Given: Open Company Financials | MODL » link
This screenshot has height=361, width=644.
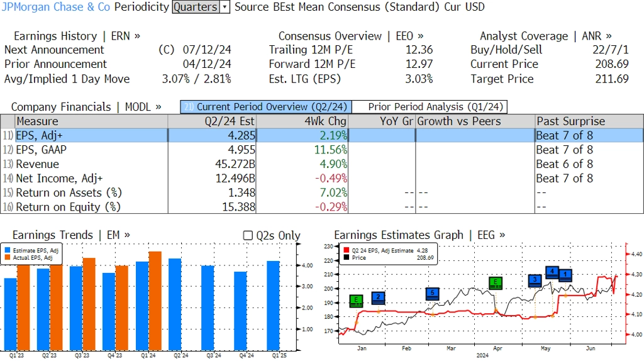Looking at the screenshot, I should (86, 107).
